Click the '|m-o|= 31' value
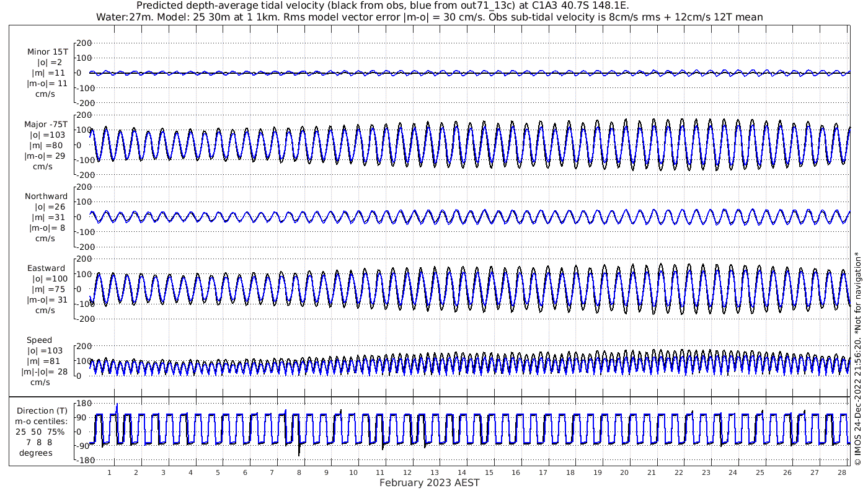The image size is (868, 496). point(47,300)
